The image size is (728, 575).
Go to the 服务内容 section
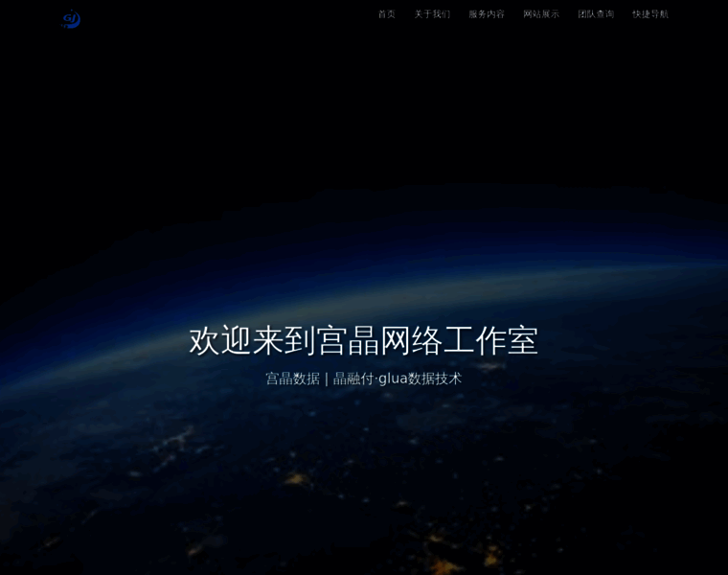[x=487, y=14]
